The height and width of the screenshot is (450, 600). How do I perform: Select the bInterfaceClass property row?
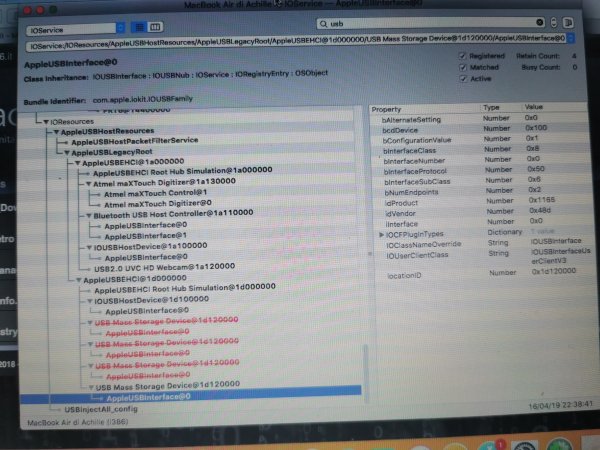(478, 150)
